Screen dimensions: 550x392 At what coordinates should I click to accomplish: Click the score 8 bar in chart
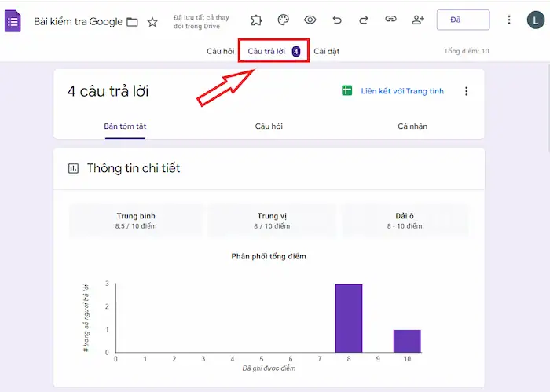point(349,318)
